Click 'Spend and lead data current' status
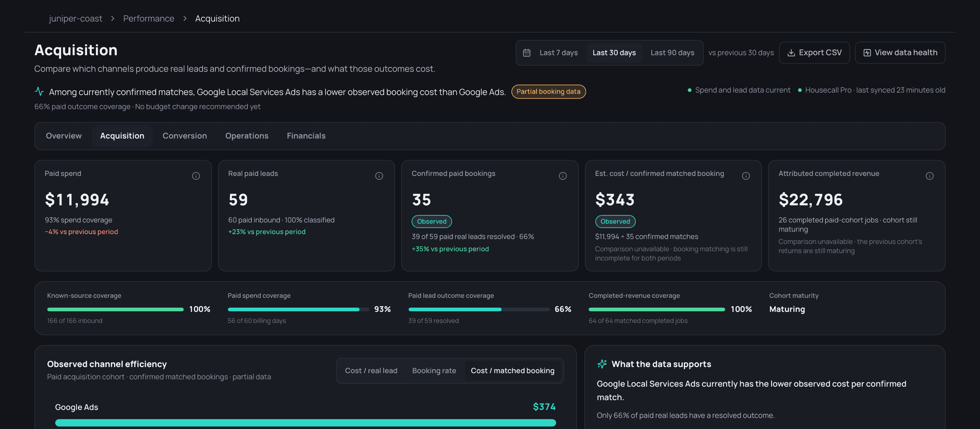 (739, 90)
